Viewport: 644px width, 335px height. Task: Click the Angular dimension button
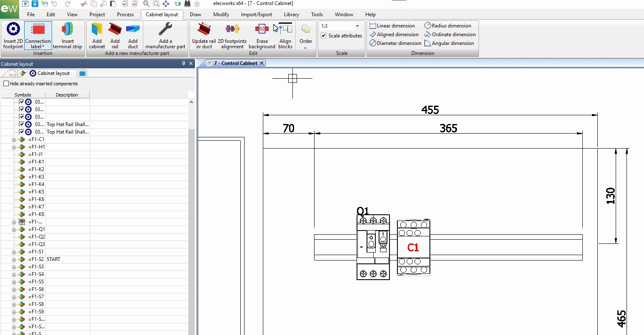pyautogui.click(x=449, y=43)
